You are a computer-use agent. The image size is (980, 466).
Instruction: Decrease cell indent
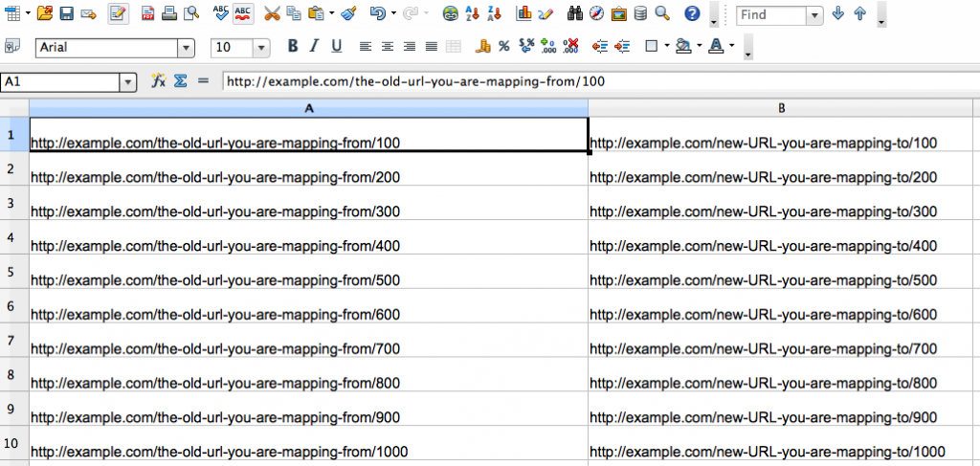pyautogui.click(x=600, y=46)
